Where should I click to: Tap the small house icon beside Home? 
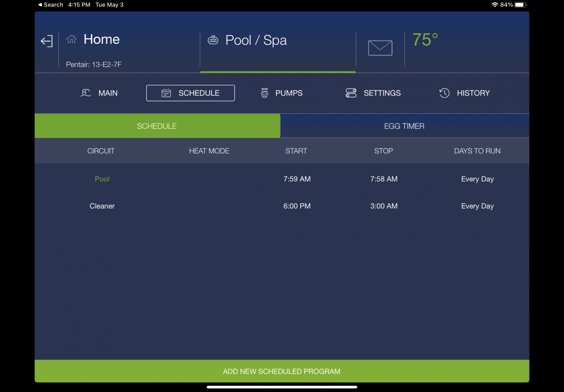click(71, 39)
